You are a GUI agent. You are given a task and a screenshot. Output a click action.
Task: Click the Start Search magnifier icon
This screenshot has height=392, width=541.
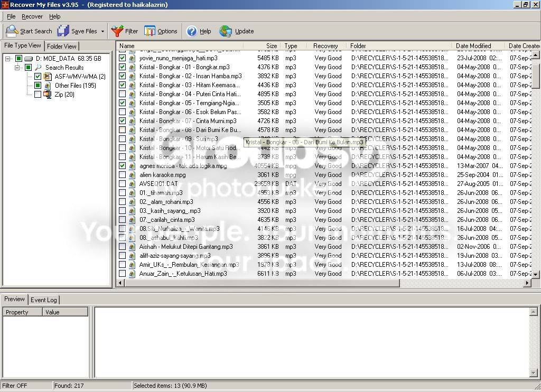12,31
